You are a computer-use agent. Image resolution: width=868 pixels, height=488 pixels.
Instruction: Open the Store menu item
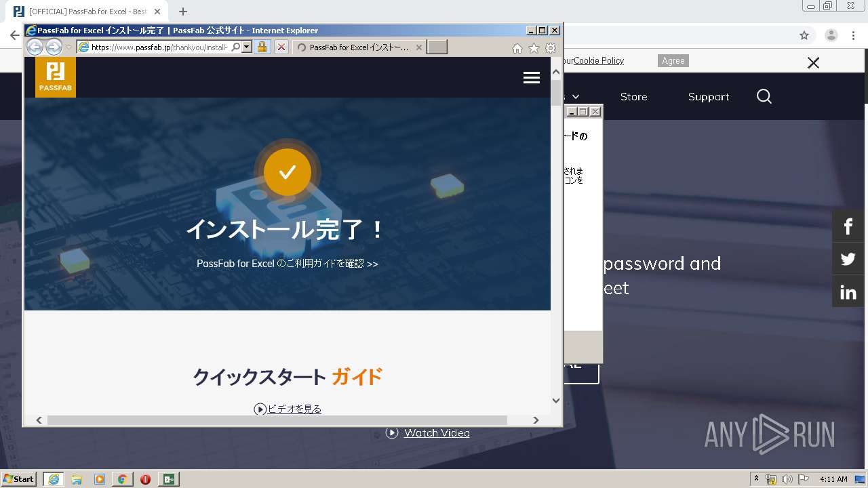(x=633, y=97)
